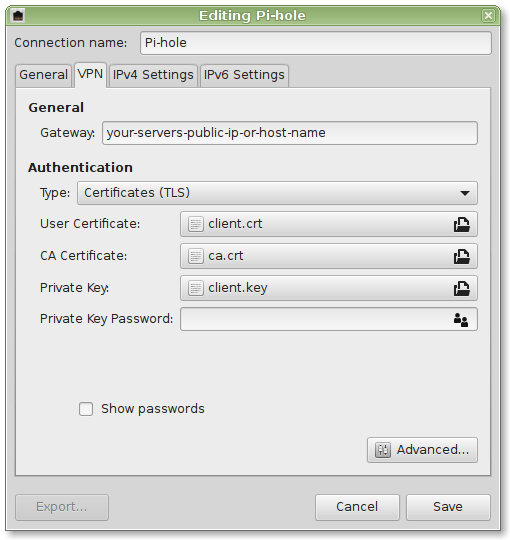Viewport: 510px width, 540px height.
Task: Click the document icon beside client.crt
Action: coord(196,224)
